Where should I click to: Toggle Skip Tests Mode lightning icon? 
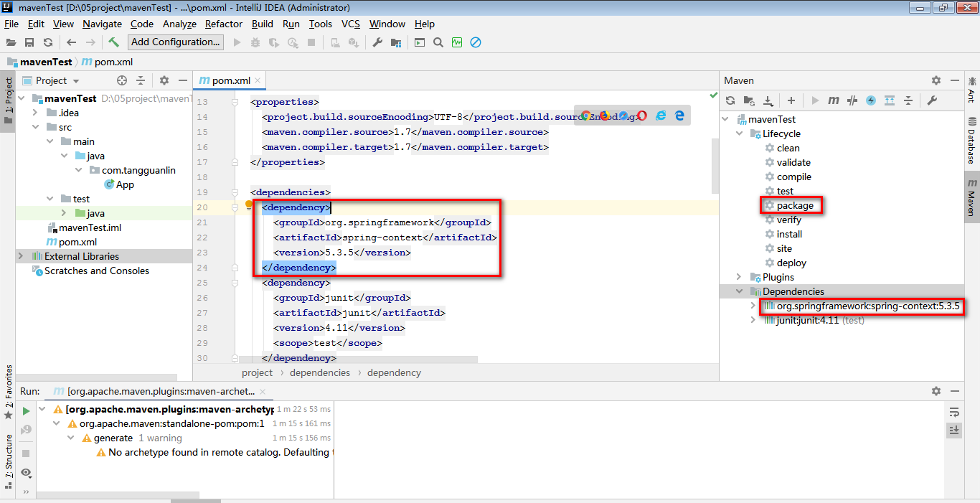point(871,100)
